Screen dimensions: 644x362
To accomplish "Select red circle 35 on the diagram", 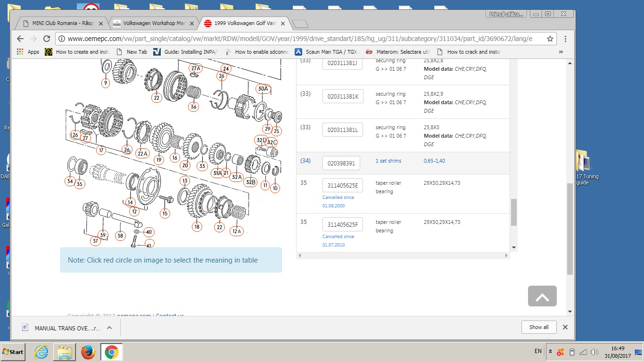I will (79, 184).
